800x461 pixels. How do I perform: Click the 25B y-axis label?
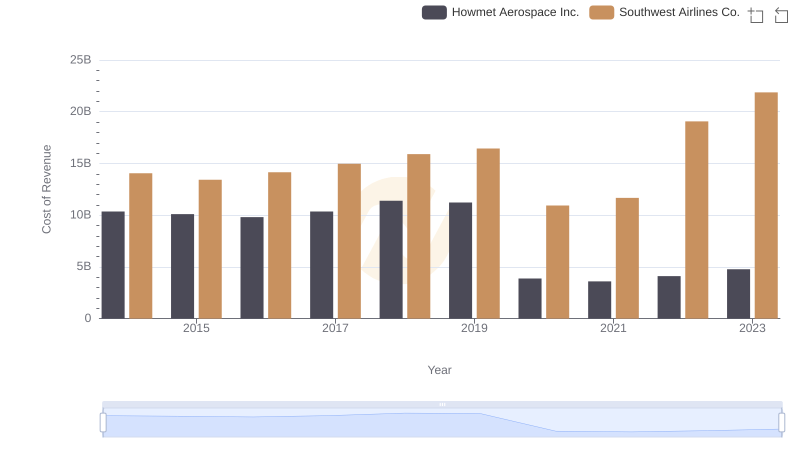[x=81, y=60]
